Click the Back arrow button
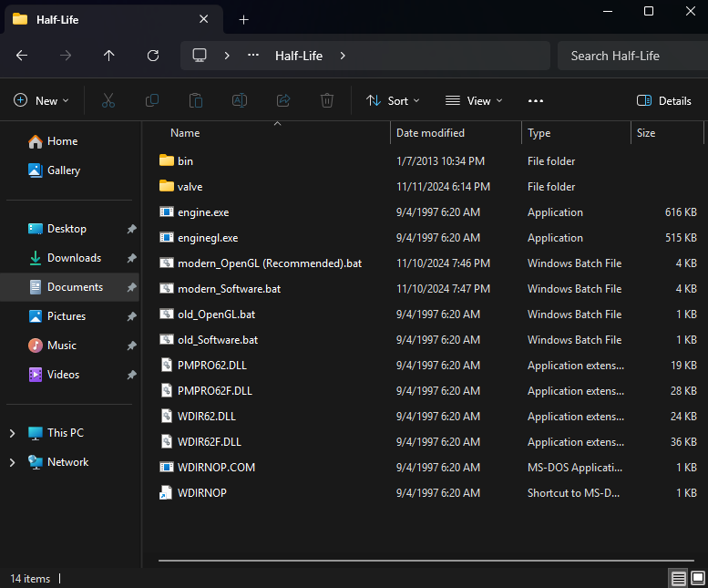The image size is (708, 588). (22, 56)
